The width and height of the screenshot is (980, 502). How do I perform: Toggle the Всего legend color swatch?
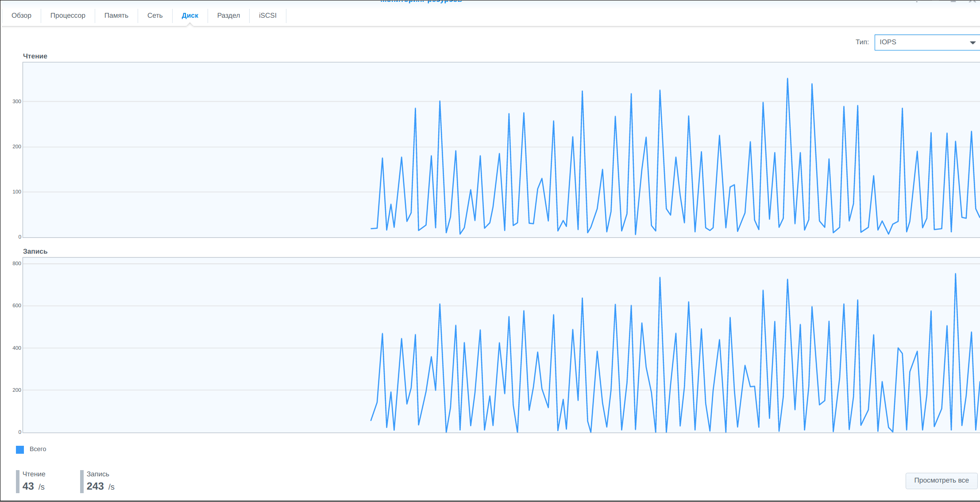coord(20,450)
